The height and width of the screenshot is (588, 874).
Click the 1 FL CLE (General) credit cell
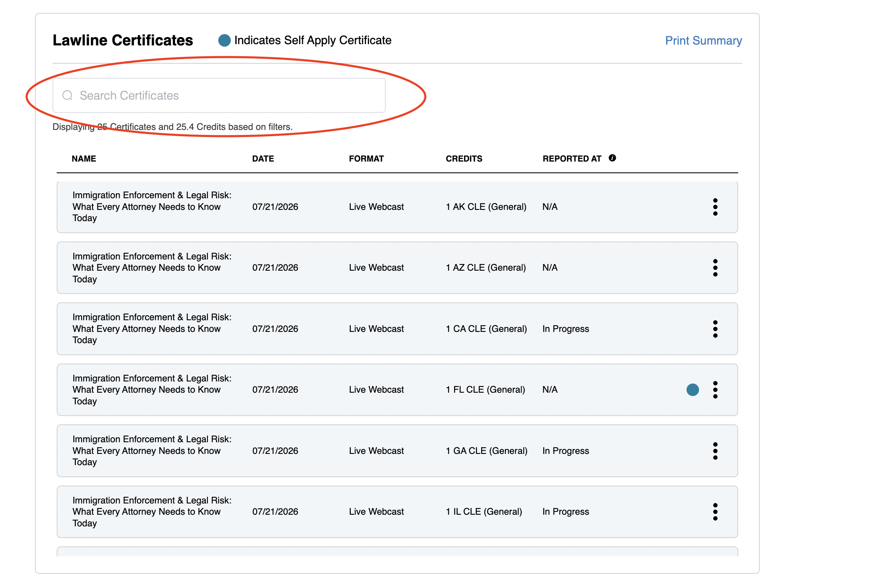point(485,390)
